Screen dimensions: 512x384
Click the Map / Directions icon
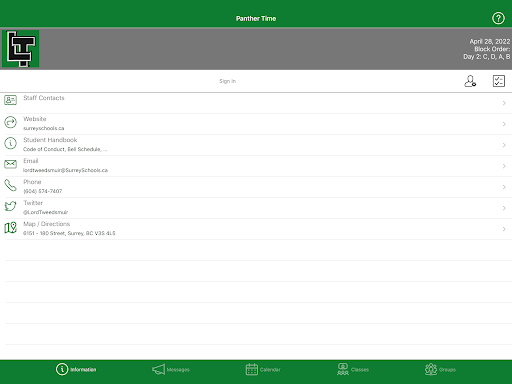pyautogui.click(x=10, y=227)
